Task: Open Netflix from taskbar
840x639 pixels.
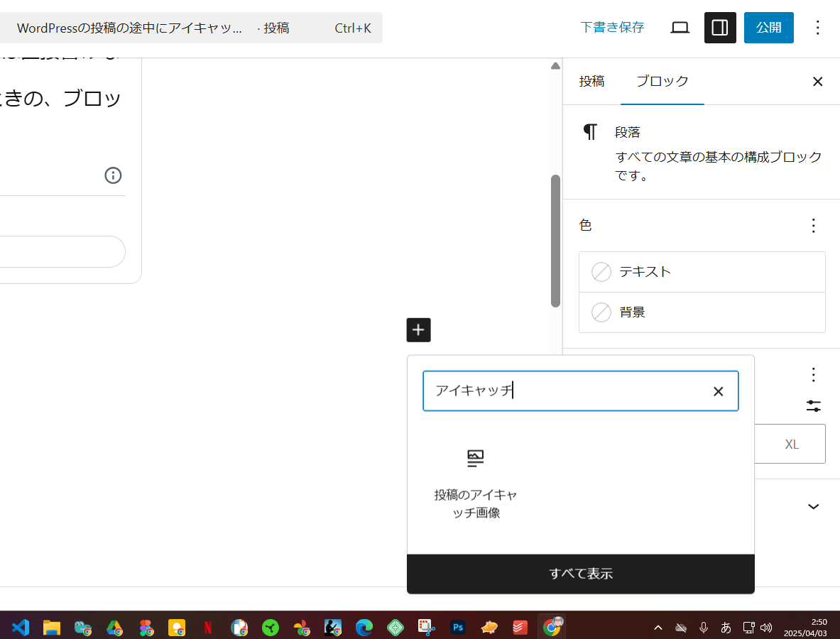Action: pyautogui.click(x=208, y=627)
